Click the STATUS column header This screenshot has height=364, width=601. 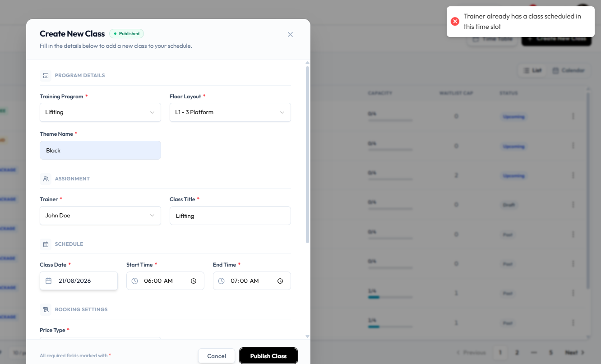point(509,93)
